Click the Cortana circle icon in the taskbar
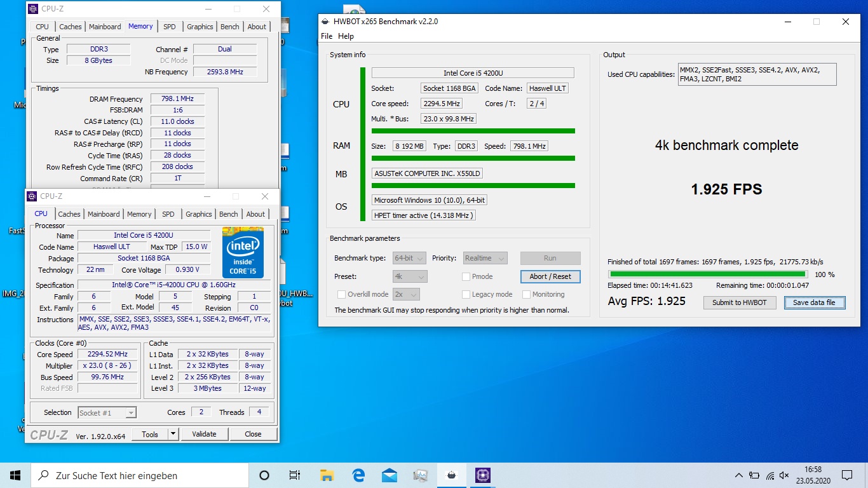The height and width of the screenshot is (488, 868). click(x=264, y=475)
